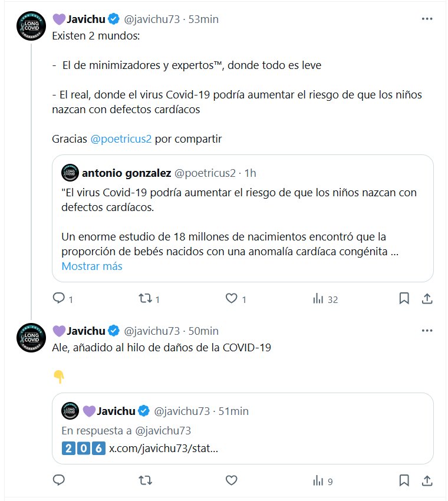Open the x.com/javichu73/stat... link
Viewport: 448px width, 501px height.
[x=163, y=447]
